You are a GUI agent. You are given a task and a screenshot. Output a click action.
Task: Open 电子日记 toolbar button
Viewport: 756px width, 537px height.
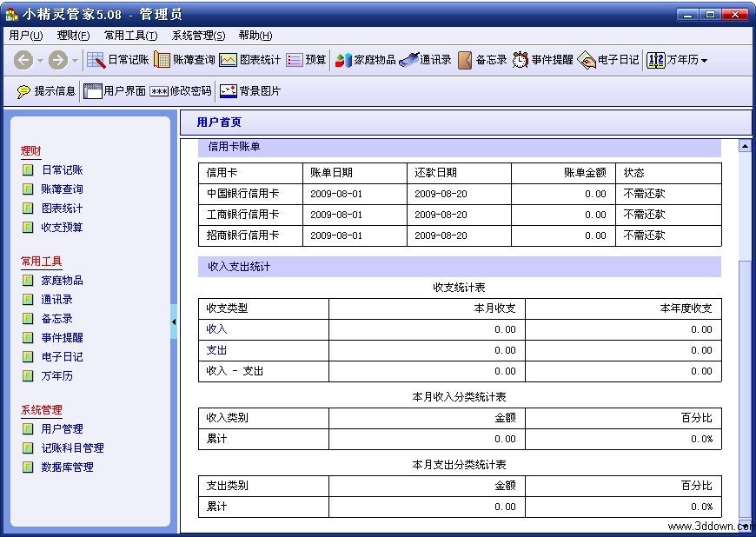pos(608,60)
